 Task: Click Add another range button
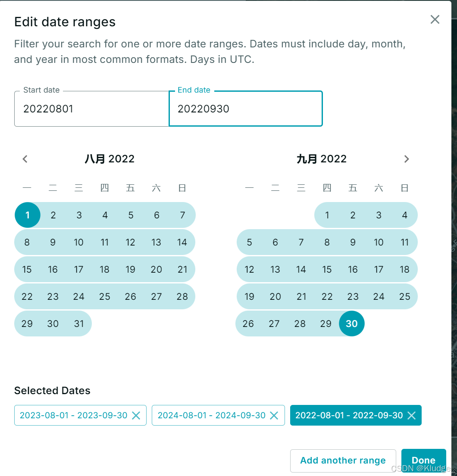pos(343,460)
